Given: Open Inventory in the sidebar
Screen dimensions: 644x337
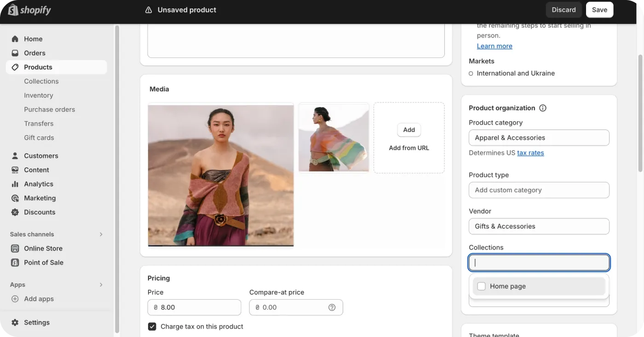Looking at the screenshot, I should click(x=39, y=95).
